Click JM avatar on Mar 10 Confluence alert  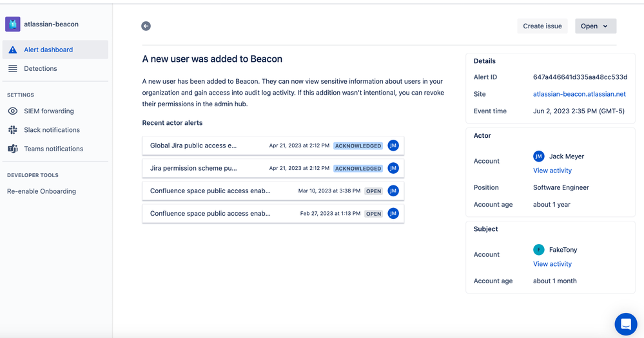[393, 191]
